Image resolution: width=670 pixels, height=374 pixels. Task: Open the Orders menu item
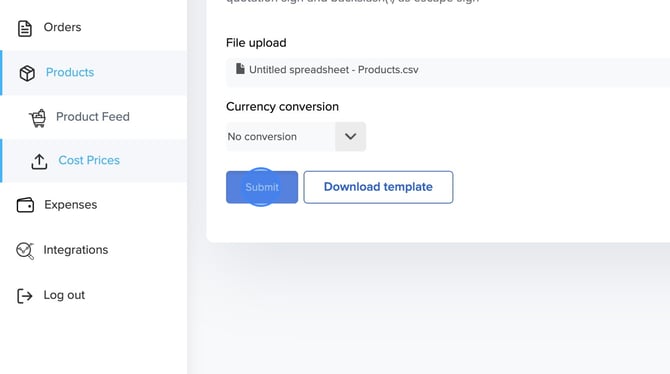click(62, 27)
